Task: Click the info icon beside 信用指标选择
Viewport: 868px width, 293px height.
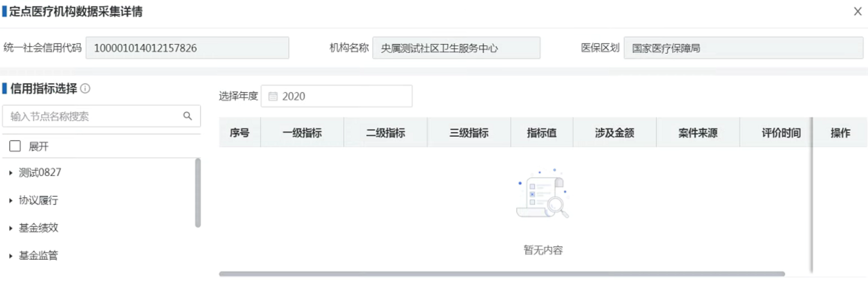Action: point(85,88)
